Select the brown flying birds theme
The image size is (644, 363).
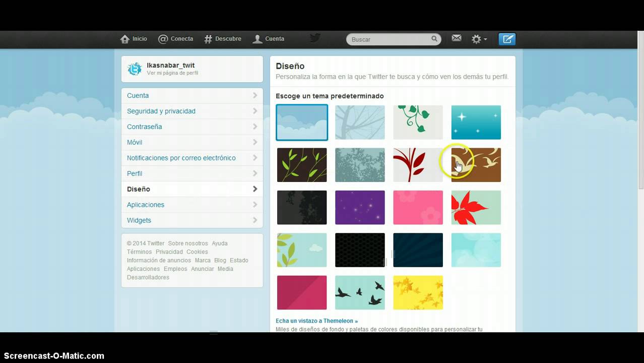coord(476,165)
